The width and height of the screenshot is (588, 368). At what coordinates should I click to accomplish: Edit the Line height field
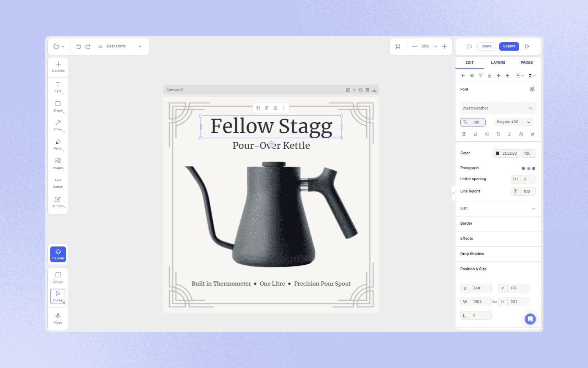pos(523,191)
